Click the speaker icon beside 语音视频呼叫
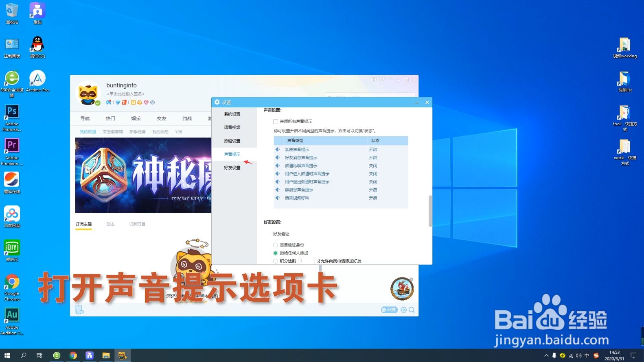644x362 pixels. [x=278, y=198]
